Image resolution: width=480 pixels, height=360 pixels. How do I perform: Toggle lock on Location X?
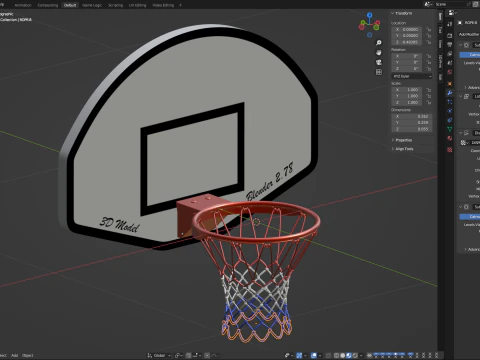point(429,29)
